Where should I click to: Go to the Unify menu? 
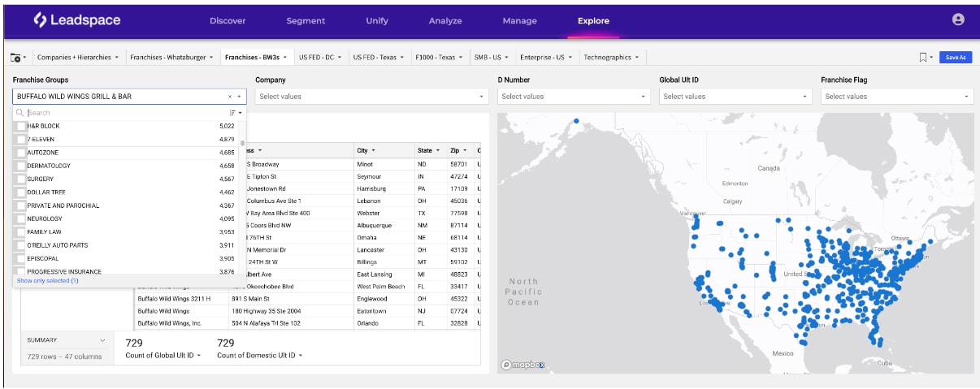coord(377,20)
